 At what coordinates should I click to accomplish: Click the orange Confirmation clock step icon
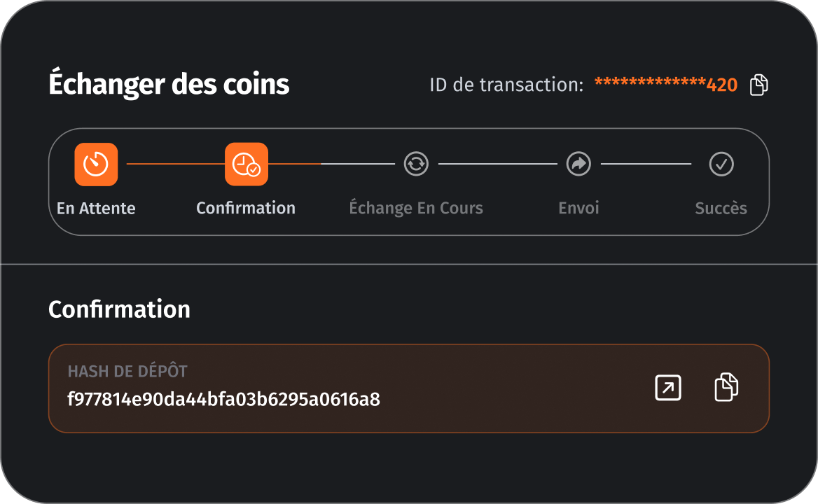pos(247,164)
